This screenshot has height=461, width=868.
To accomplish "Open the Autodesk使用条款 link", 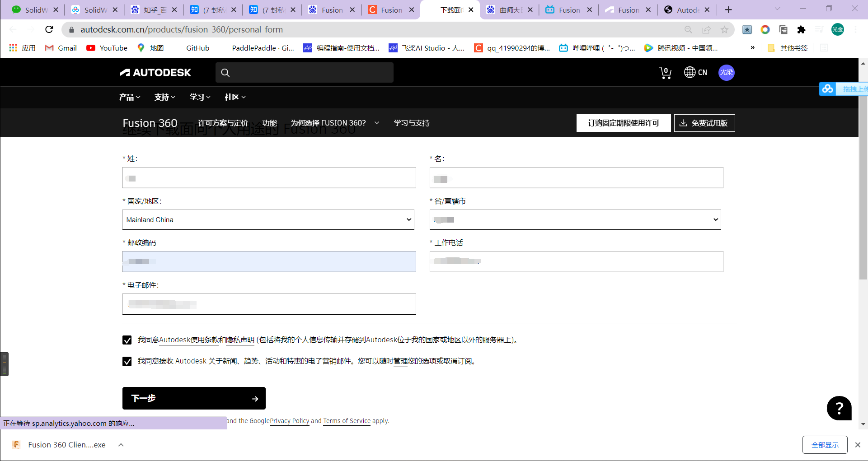I will coord(189,340).
